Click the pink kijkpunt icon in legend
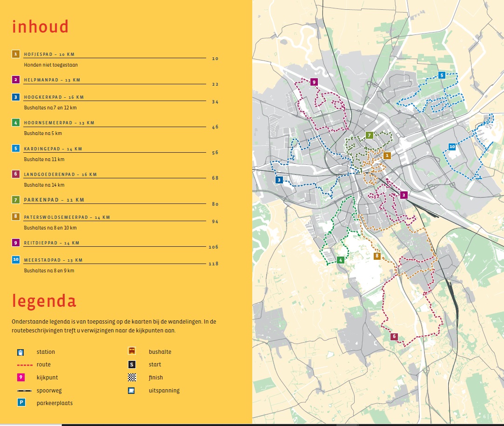504x426 pixels. pos(20,378)
